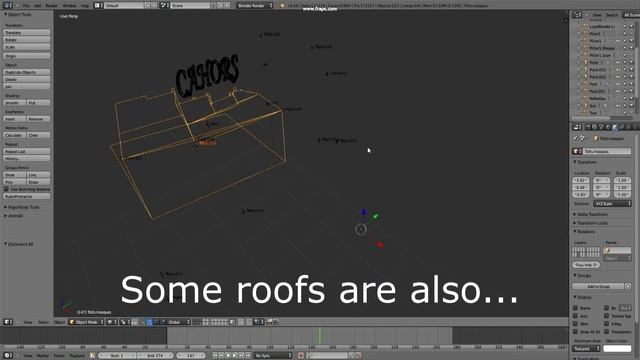
Task: Click Add to Group button
Action: tap(598, 287)
